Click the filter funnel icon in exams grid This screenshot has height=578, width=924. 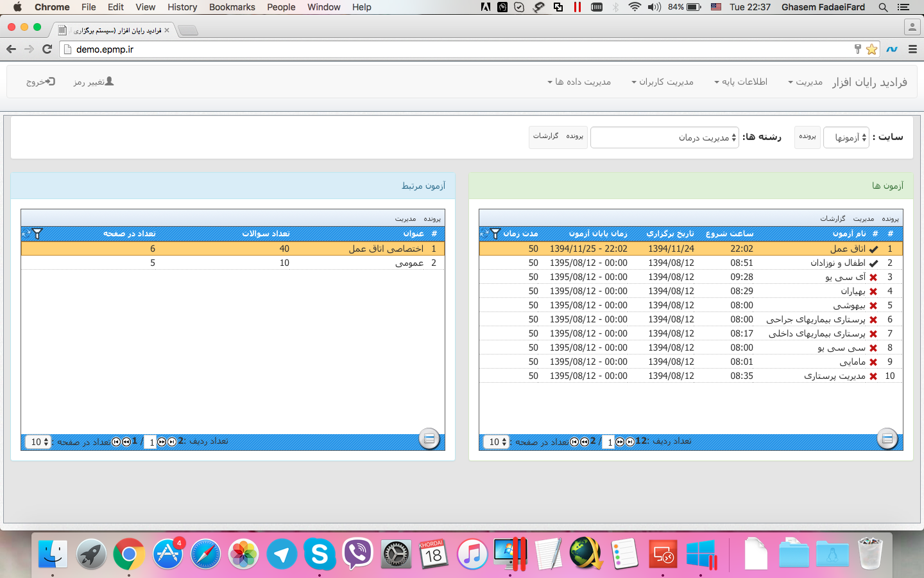coord(495,234)
